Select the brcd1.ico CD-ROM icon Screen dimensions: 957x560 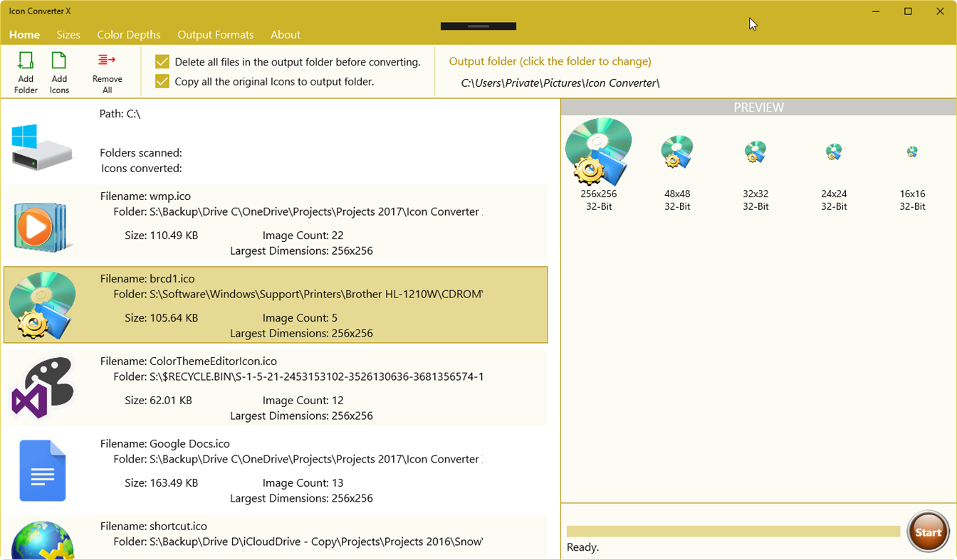click(x=43, y=305)
